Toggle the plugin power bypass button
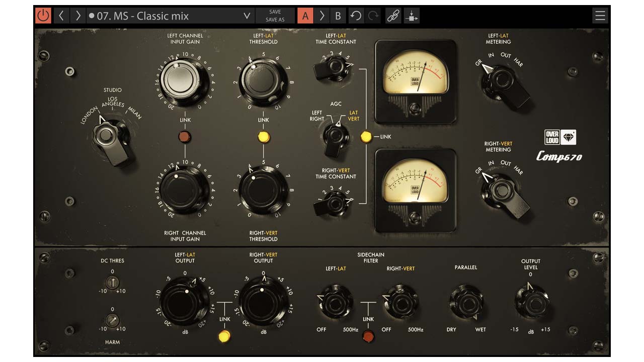 (43, 16)
